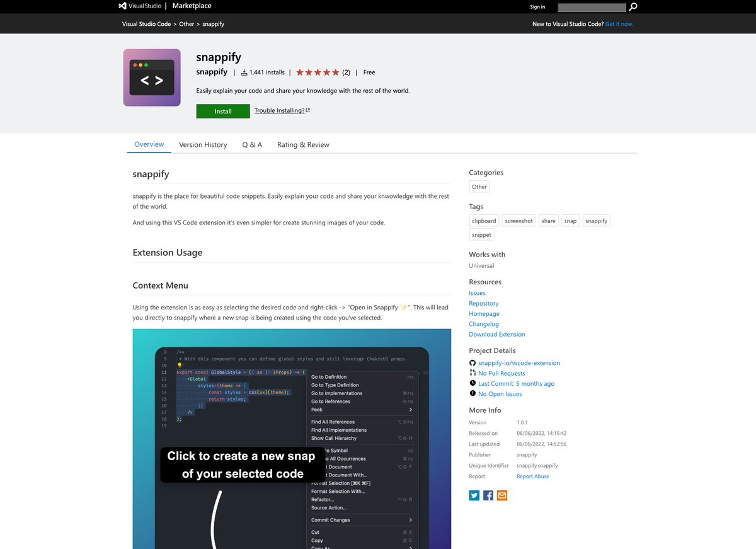The width and height of the screenshot is (756, 549).
Task: Share the extension via email icon
Action: tap(502, 495)
